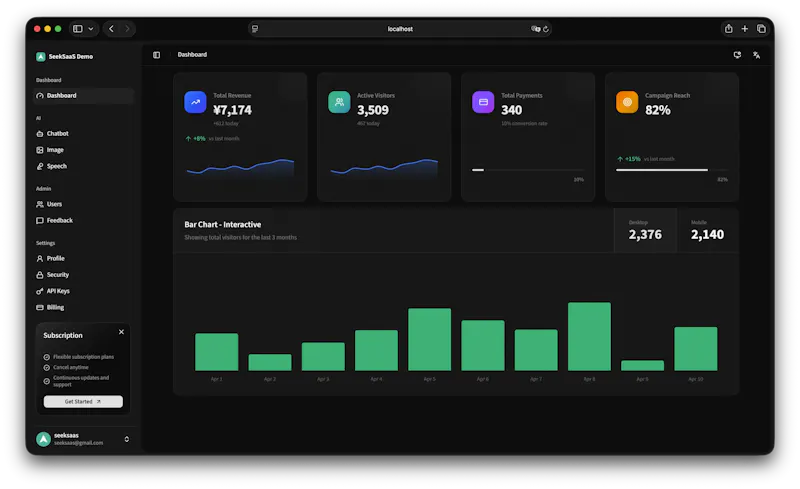Switch chart to Mobile 2,140
The width and height of the screenshot is (800, 489).
(708, 230)
